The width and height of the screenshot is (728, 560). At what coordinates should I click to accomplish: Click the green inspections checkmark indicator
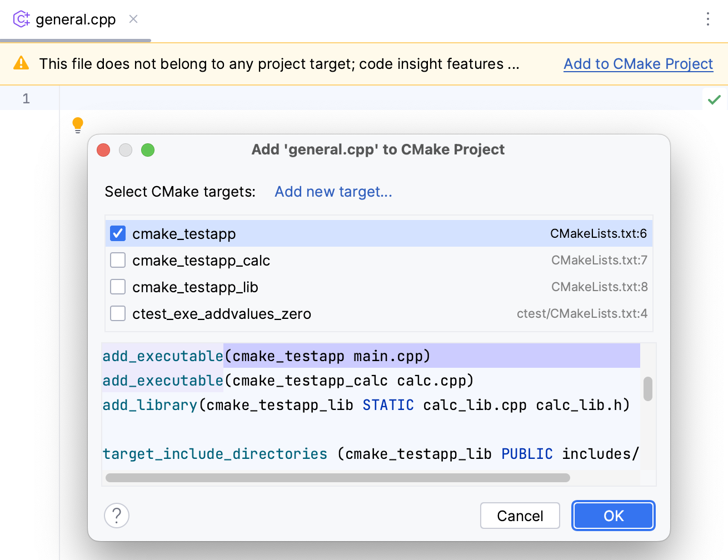pyautogui.click(x=715, y=98)
